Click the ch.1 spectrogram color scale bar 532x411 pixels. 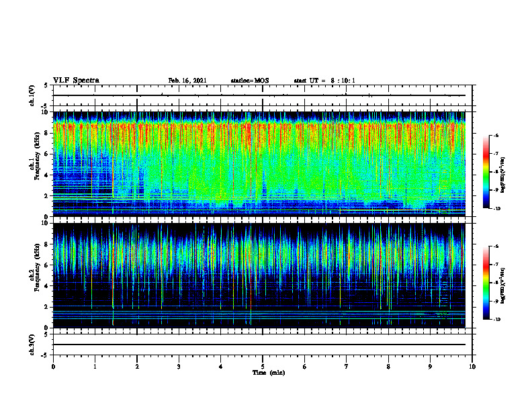(486, 172)
